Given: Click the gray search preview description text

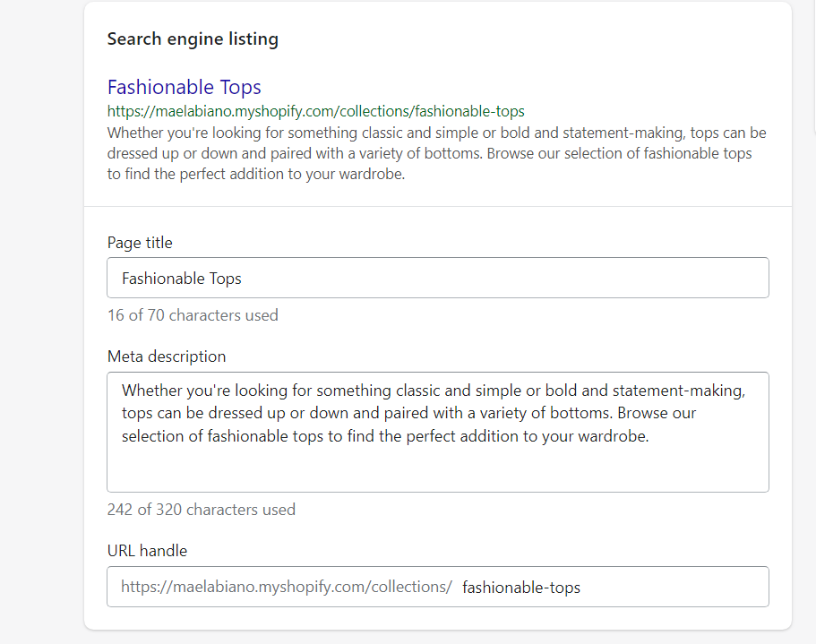Looking at the screenshot, I should pyautogui.click(x=436, y=153).
